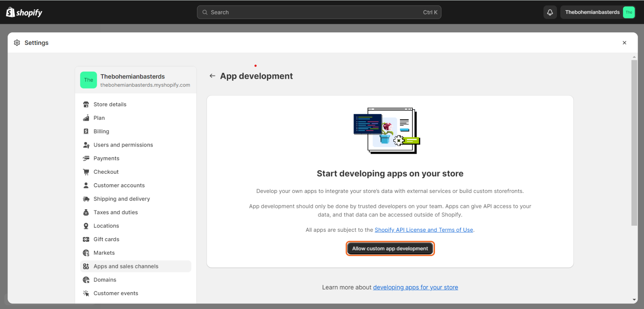
Task: Click the Users and permissions icon
Action: (86, 145)
